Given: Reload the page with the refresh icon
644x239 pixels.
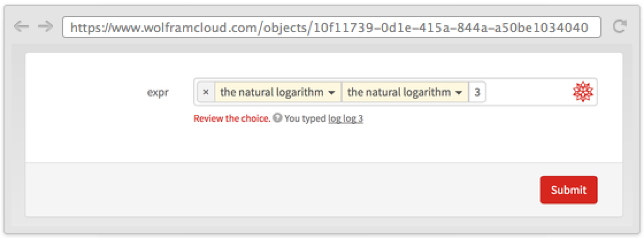Looking at the screenshot, I should 619,27.
